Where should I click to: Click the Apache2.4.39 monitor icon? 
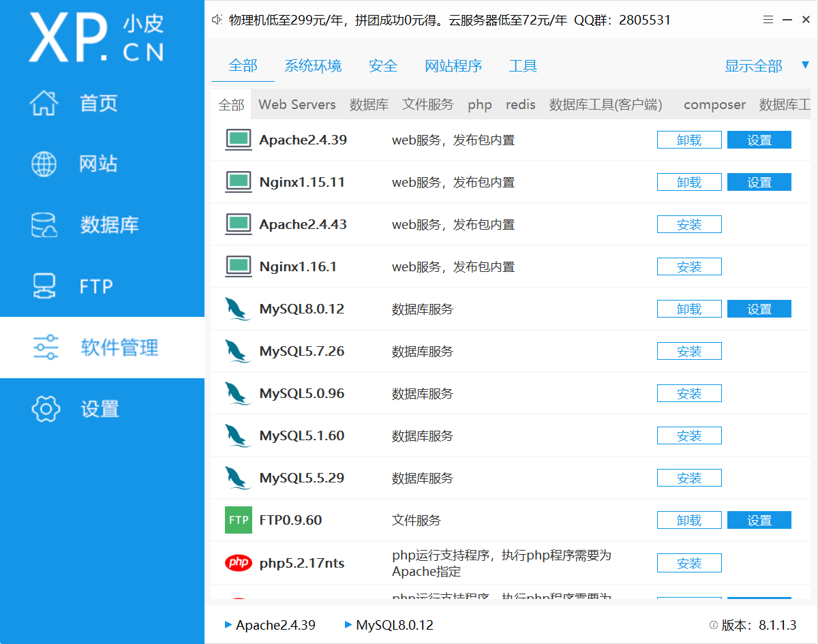click(x=239, y=140)
